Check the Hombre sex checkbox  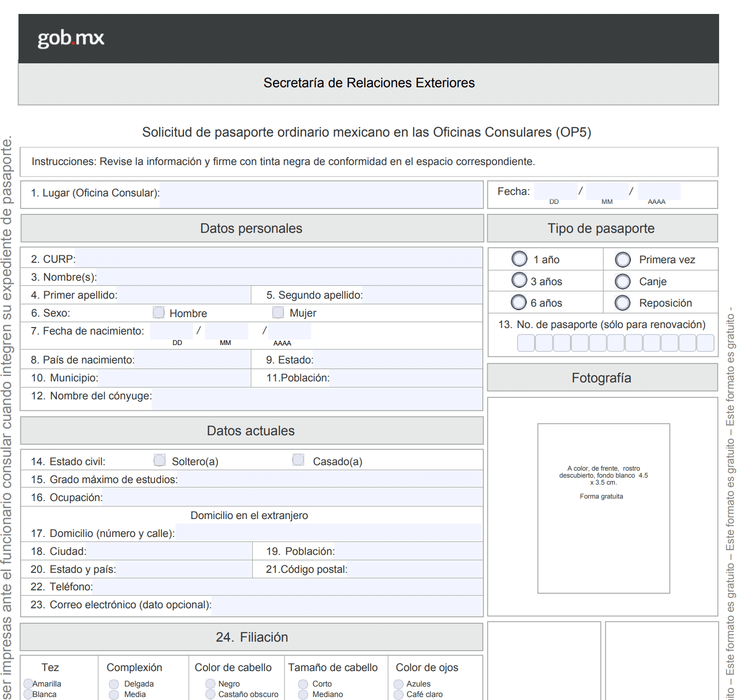click(159, 313)
